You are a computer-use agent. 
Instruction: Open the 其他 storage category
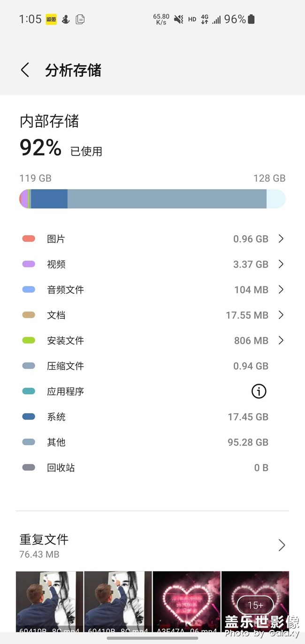(152, 442)
